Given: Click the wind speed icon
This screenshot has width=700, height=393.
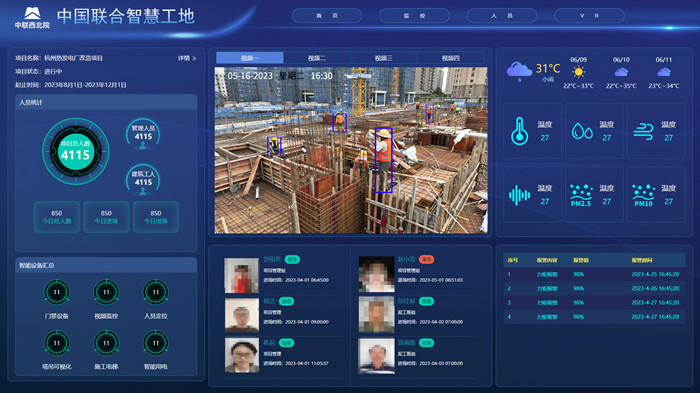Looking at the screenshot, I should point(643,131).
